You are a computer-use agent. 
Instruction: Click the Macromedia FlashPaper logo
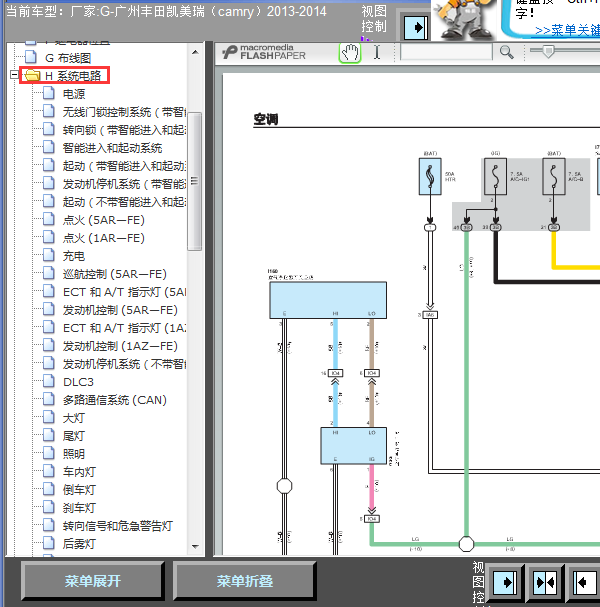[x=265, y=52]
